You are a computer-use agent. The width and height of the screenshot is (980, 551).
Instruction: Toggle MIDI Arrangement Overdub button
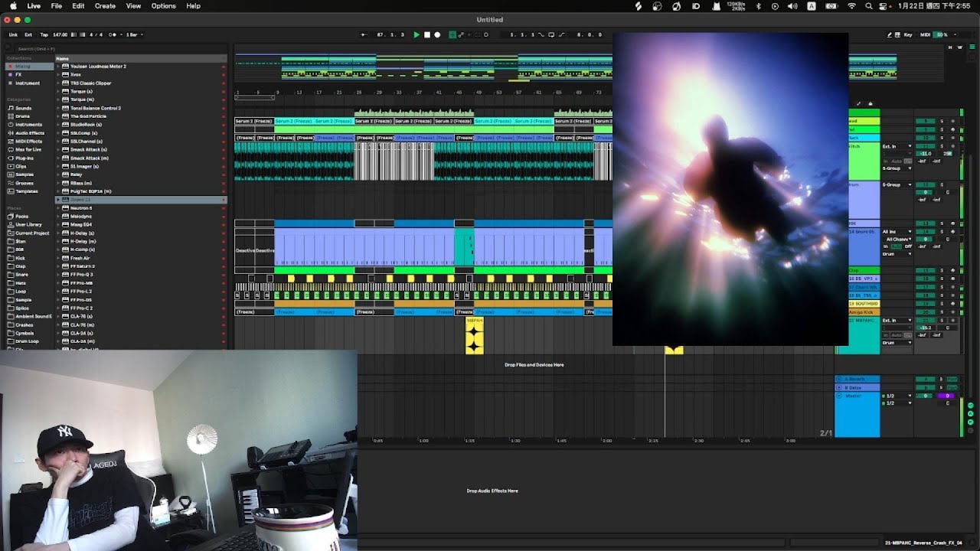452,34
